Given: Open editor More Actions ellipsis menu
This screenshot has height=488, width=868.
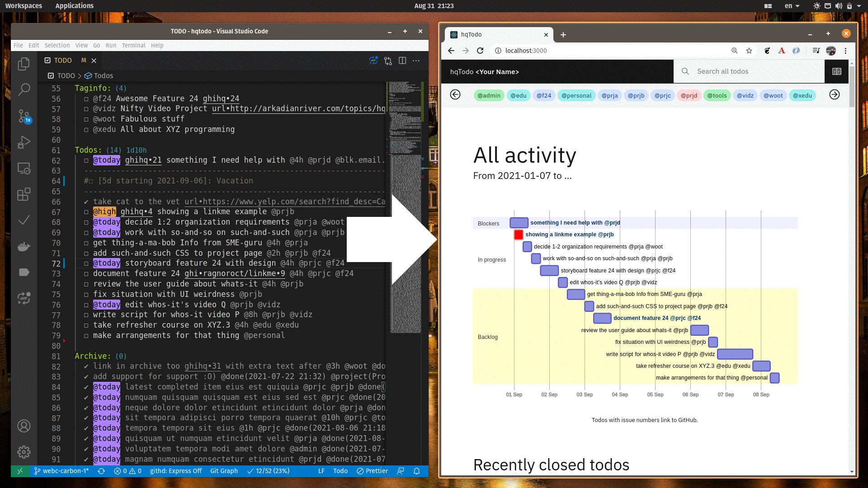Looking at the screenshot, I should pos(416,61).
